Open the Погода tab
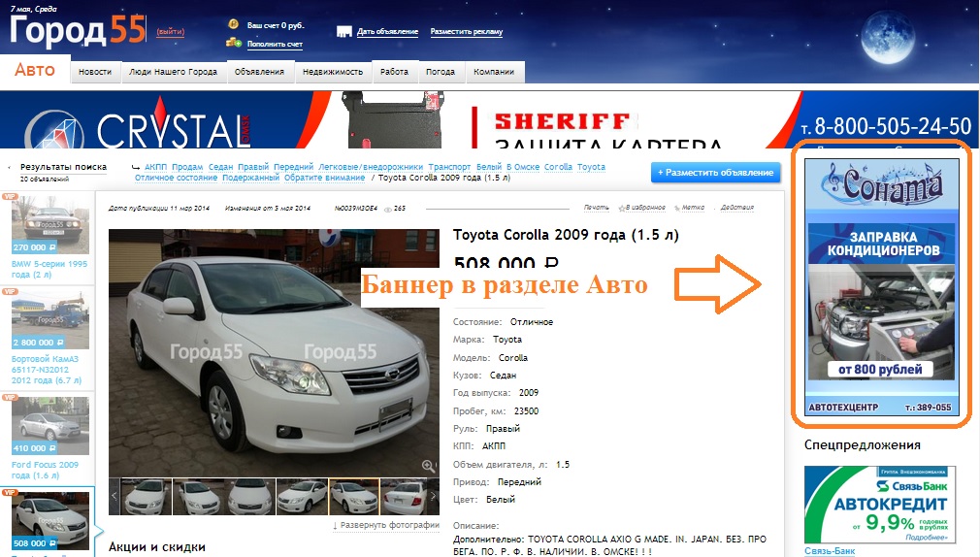Viewport: 980px width, 557px height. click(441, 72)
